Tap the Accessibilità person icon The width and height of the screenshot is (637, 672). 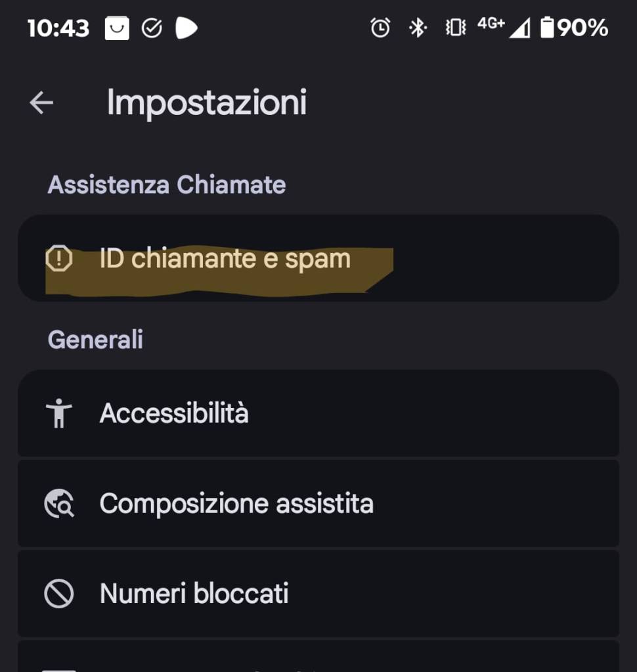point(58,414)
